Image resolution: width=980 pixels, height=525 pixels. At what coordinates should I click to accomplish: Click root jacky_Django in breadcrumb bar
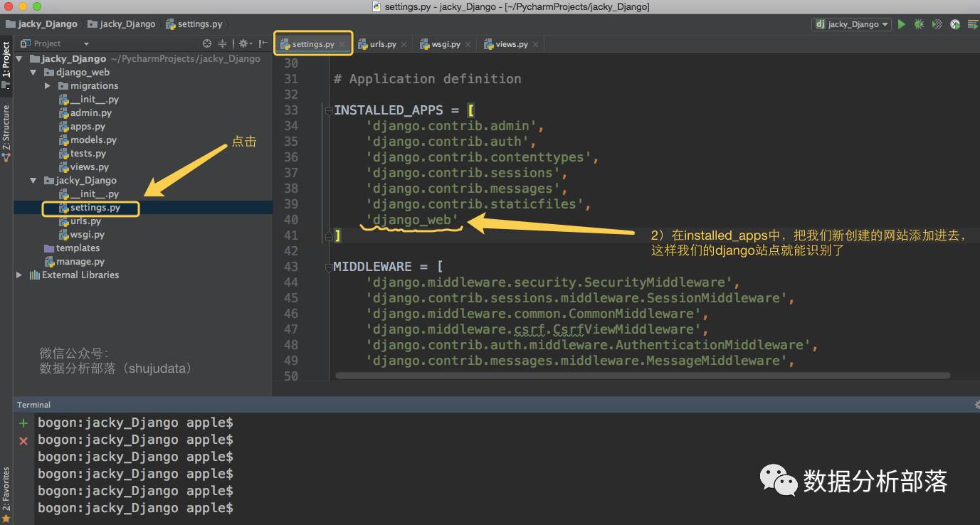(41, 24)
